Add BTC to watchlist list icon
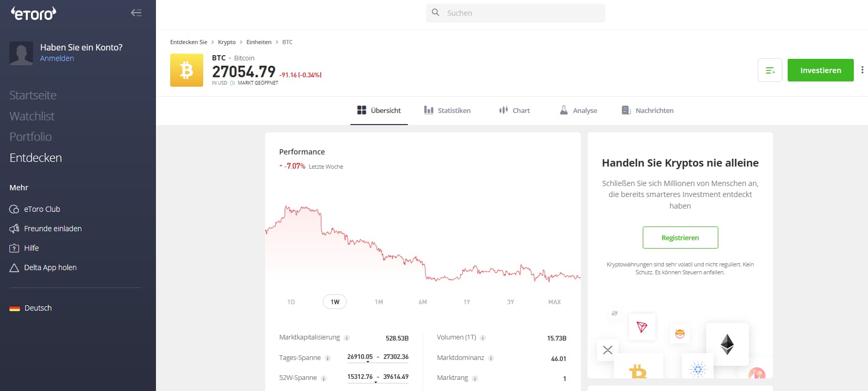The image size is (868, 391). 770,70
